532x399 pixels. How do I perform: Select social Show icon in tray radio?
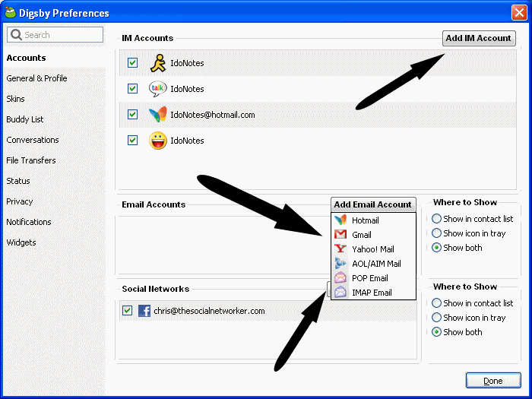(x=436, y=317)
